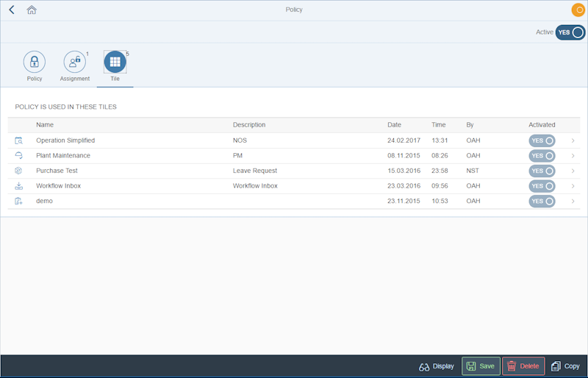Screen dimensions: 588x378
Task: Click the Leave Request description cell
Action: [x=255, y=171]
